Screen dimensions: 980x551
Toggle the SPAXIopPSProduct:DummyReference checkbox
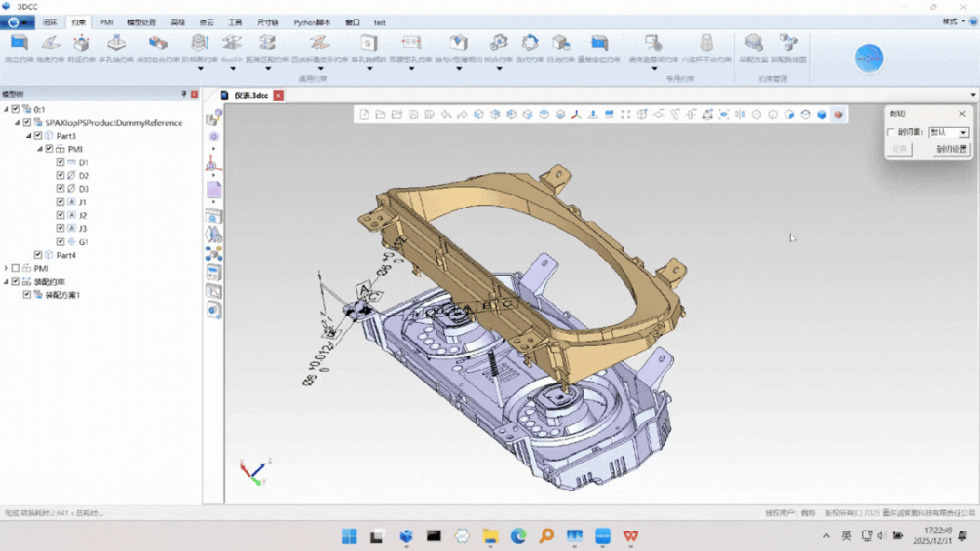tap(27, 123)
